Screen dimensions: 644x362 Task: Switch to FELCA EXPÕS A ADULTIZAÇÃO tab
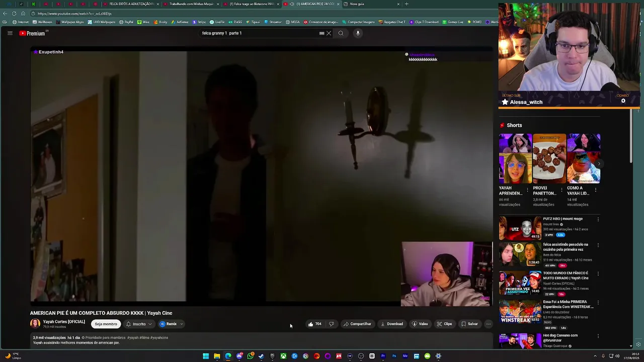pyautogui.click(x=131, y=4)
